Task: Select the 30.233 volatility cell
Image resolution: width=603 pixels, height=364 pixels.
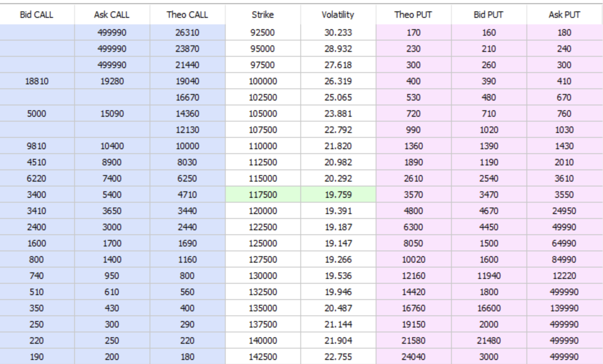Action: (x=338, y=32)
